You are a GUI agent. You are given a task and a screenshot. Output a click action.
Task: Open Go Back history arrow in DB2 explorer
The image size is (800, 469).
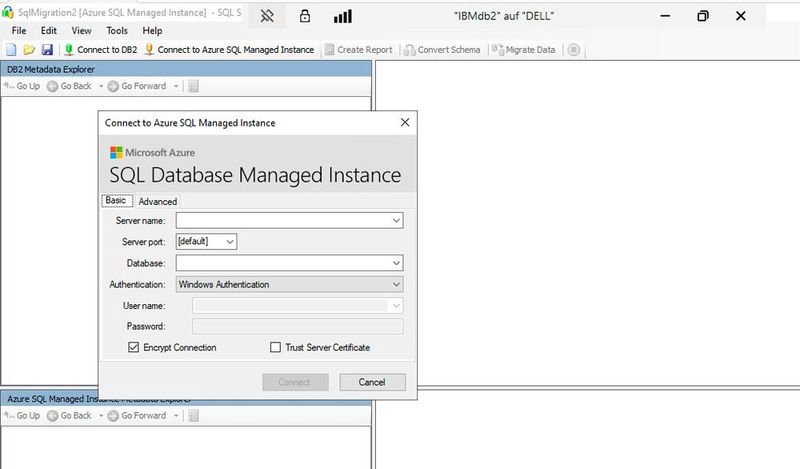(x=101, y=86)
